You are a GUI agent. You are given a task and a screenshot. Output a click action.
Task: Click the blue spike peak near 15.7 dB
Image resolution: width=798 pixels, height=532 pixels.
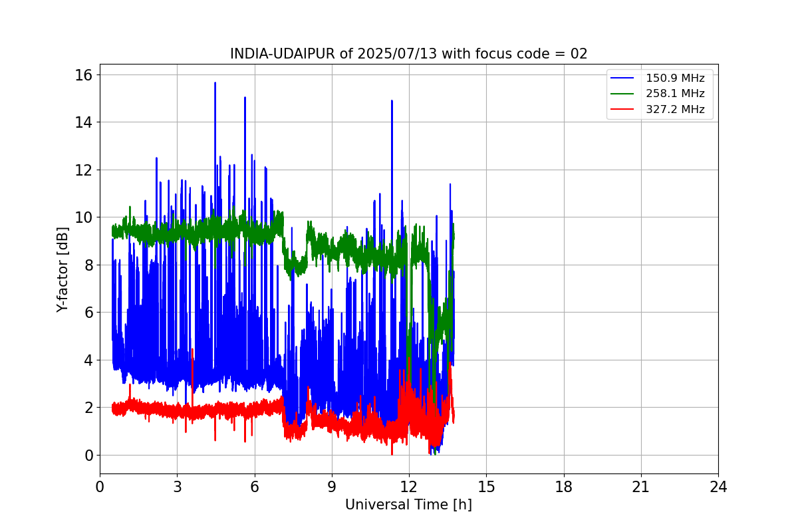(215, 83)
